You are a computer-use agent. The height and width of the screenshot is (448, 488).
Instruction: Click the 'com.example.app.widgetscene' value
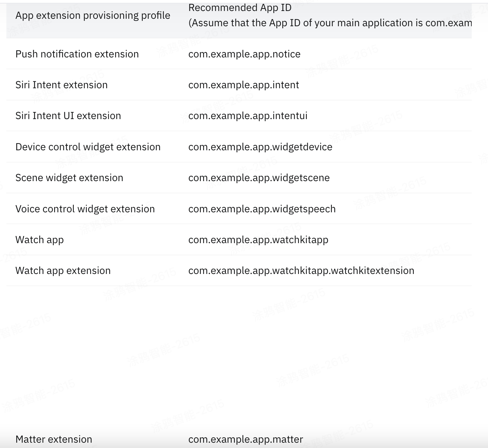point(259,178)
